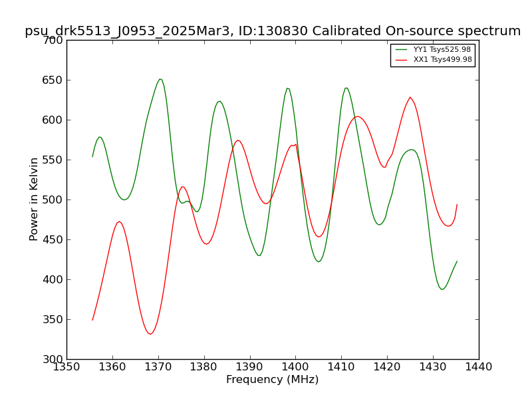532x399 pixels.
Task: Click the 1400 x-axis tick label
Action: coord(295,367)
